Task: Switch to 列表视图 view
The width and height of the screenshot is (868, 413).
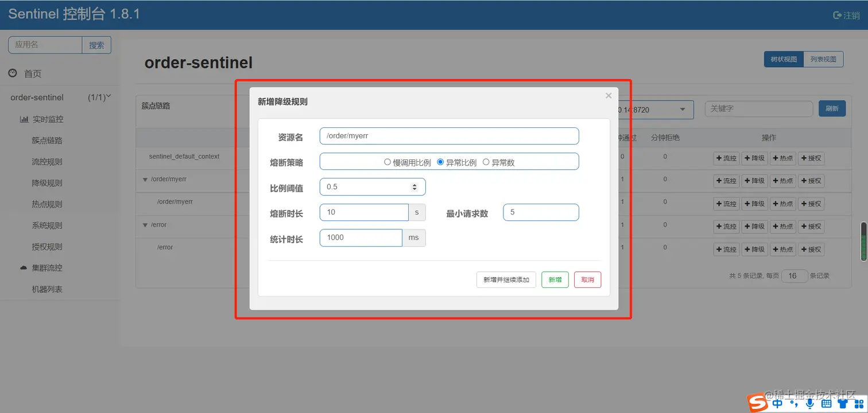Action: [x=823, y=59]
